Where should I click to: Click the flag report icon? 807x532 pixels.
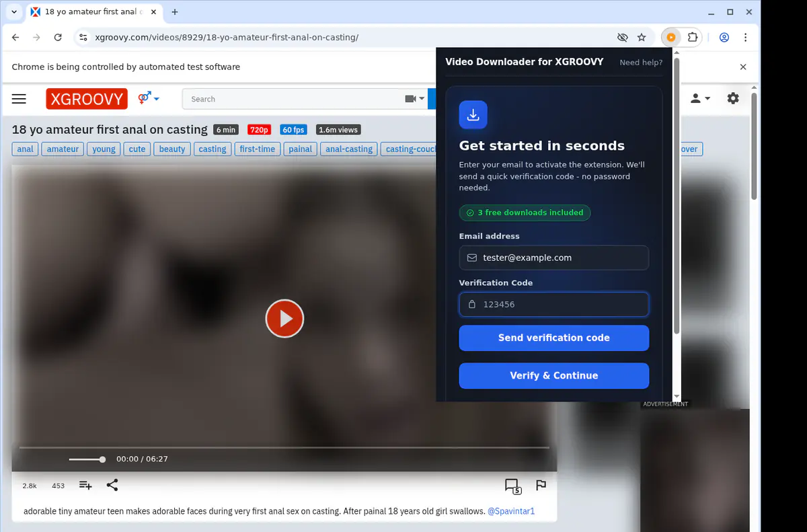point(541,485)
